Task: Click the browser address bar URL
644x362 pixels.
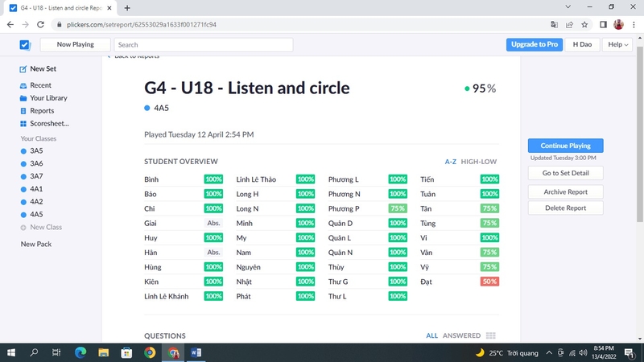Action: pyautogui.click(x=142, y=25)
